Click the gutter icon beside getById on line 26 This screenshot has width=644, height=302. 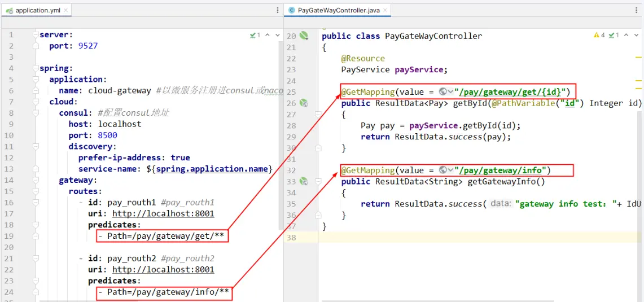pos(304,103)
